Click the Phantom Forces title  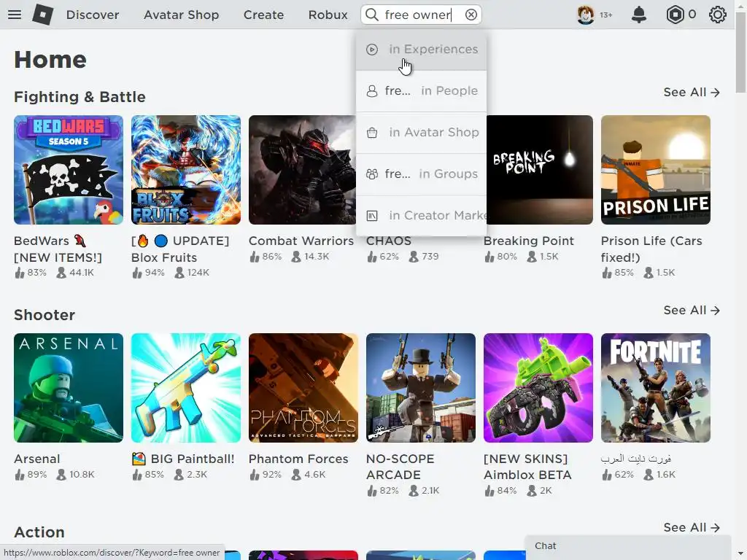(298, 459)
